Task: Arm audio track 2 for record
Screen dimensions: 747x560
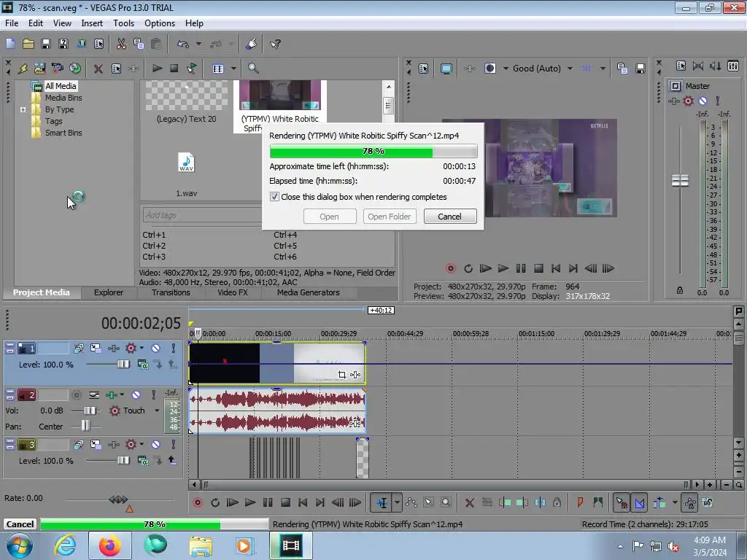Action: (x=76, y=394)
